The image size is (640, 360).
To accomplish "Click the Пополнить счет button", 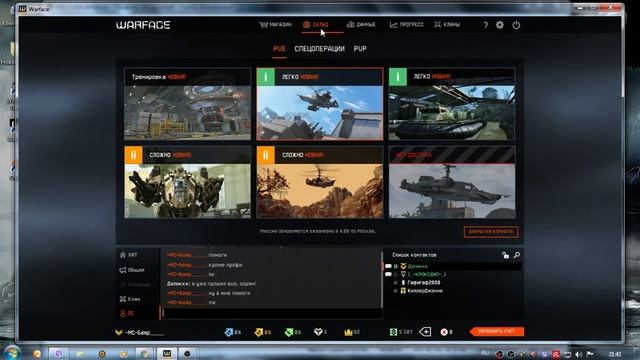I will tap(497, 331).
